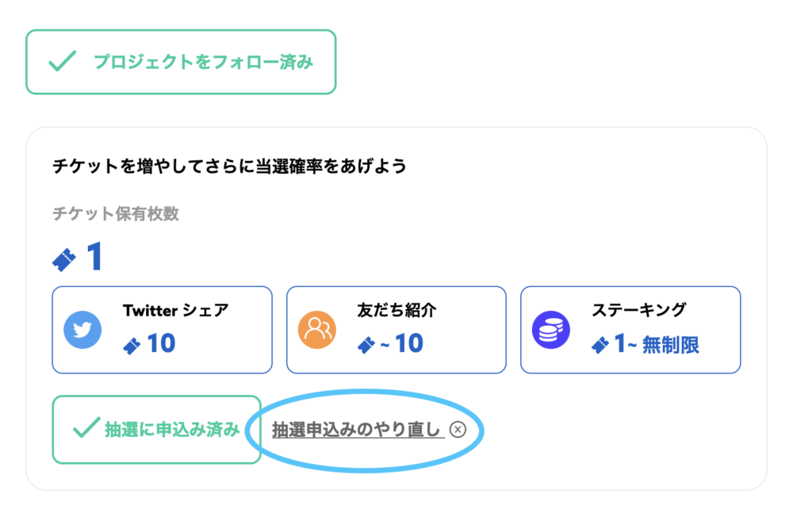
Task: Click checkmark in 抽選に申込み済み button
Action: (86, 427)
